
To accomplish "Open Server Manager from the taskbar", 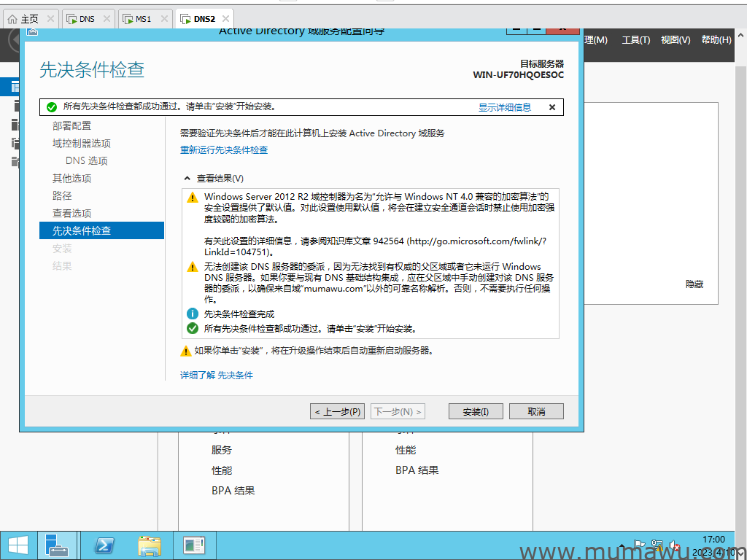I will click(57, 545).
